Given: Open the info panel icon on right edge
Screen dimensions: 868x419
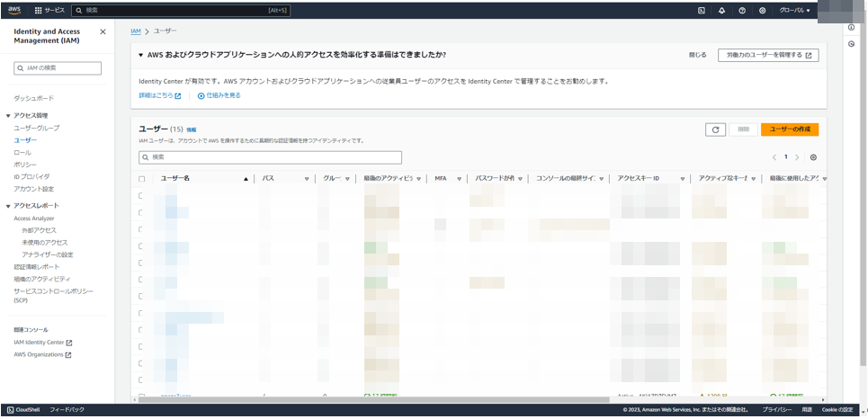Looking at the screenshot, I should 852,28.
